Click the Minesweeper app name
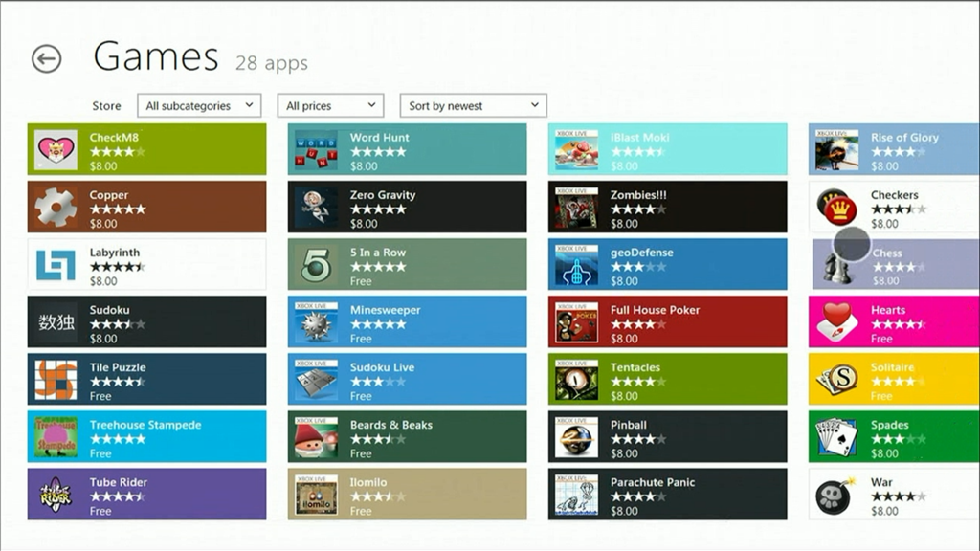This screenshot has height=551, width=980. click(385, 310)
